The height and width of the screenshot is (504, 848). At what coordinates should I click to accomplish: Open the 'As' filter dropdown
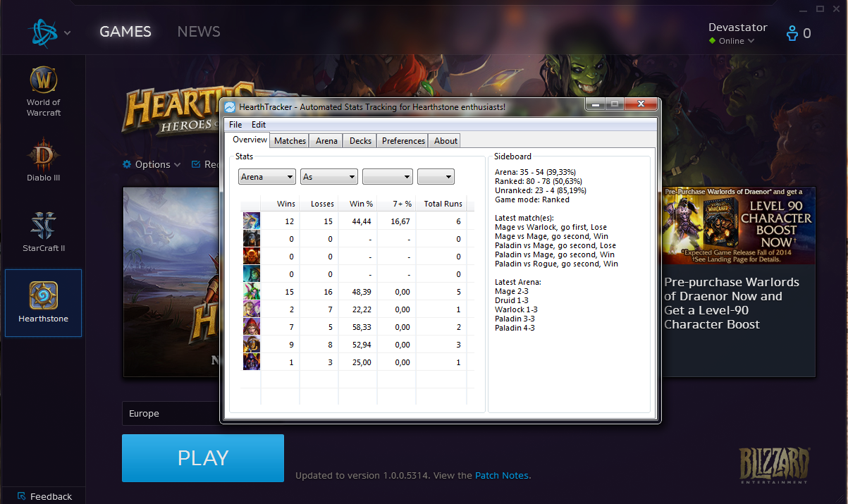(329, 177)
